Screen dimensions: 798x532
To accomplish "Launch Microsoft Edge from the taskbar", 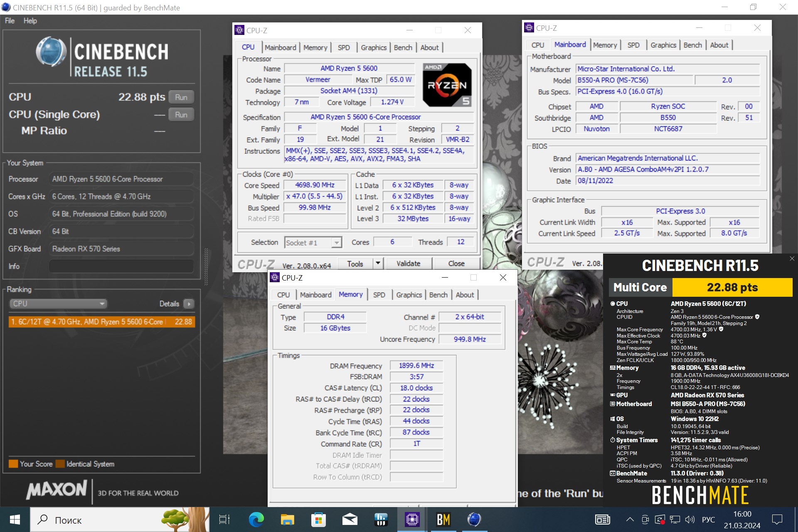I will pos(256,520).
